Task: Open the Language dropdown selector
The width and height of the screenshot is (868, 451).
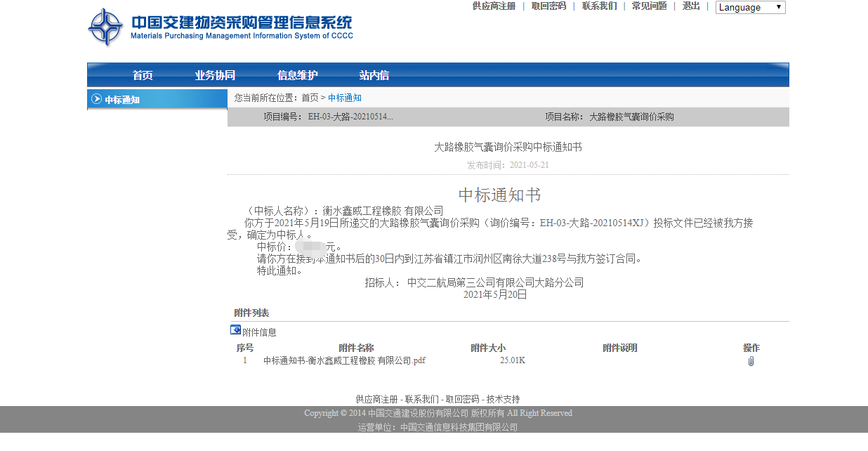Action: tap(750, 8)
